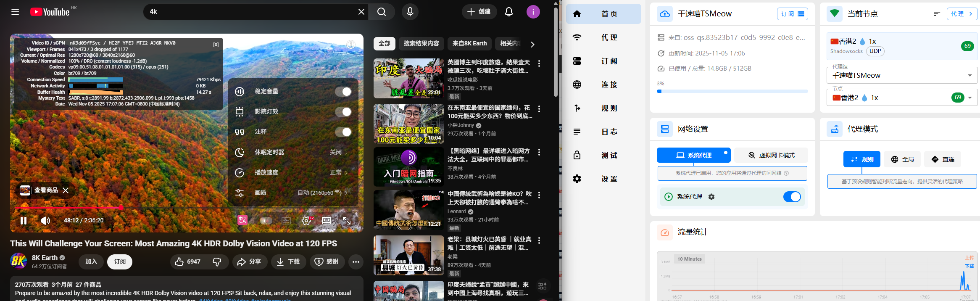Enter fullscreen video mode
Viewport: 980px width, 301px height.
pyautogui.click(x=347, y=220)
